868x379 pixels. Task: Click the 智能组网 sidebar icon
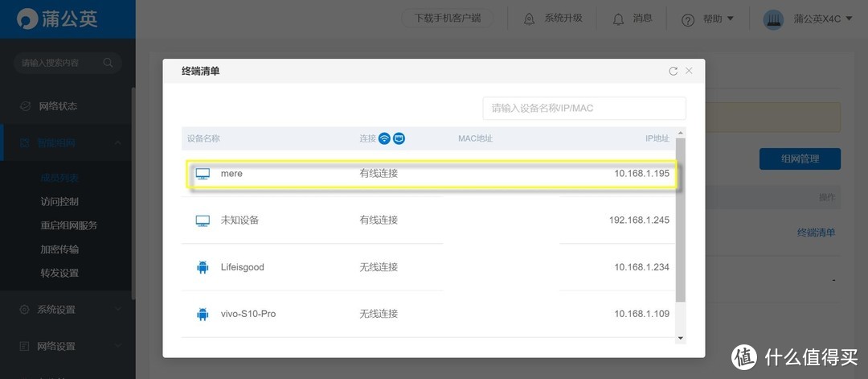[x=24, y=143]
